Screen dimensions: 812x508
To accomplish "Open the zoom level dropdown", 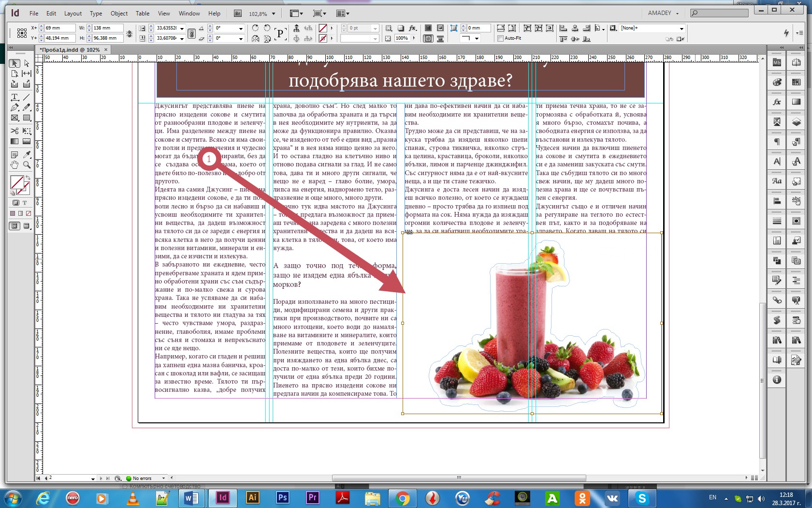I will click(x=274, y=14).
